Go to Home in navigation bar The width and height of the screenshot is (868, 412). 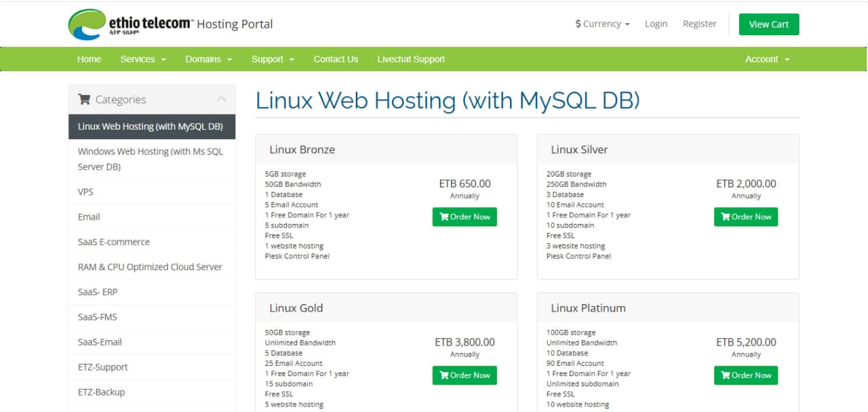coord(89,59)
